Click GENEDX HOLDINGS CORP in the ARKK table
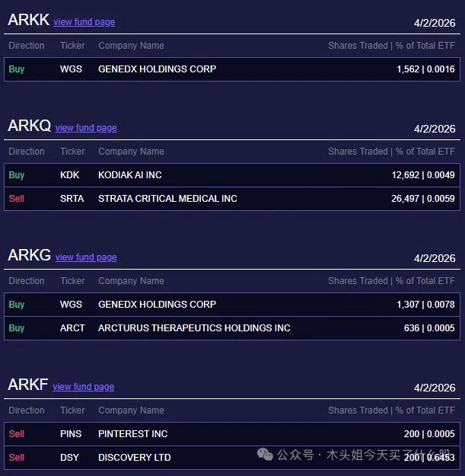Viewport: 465px width, 476px height. pos(157,69)
